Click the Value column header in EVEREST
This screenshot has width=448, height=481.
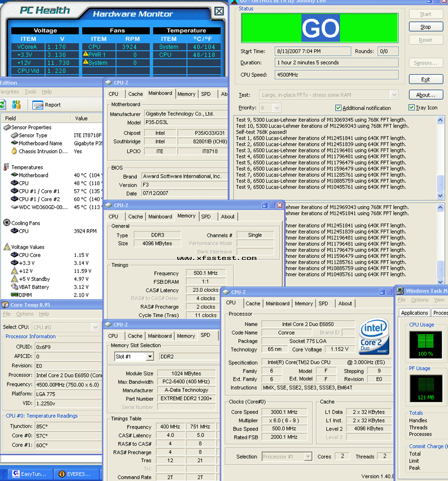[x=88, y=119]
